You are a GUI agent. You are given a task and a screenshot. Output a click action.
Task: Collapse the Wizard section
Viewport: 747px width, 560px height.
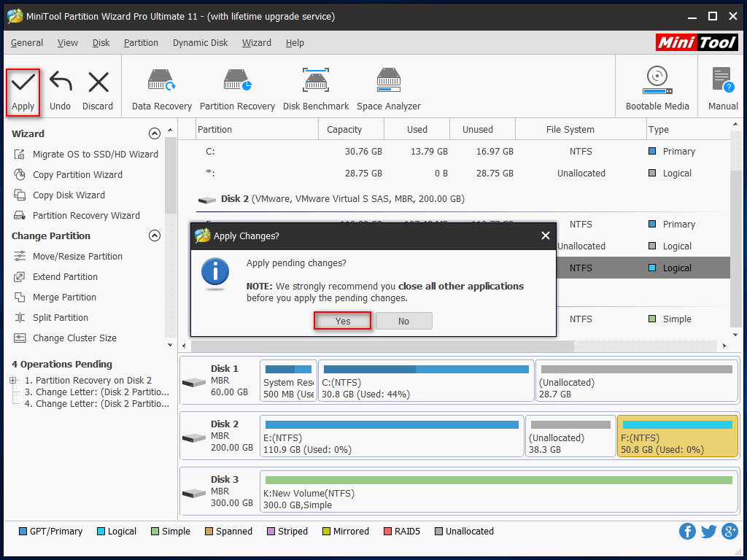(155, 134)
